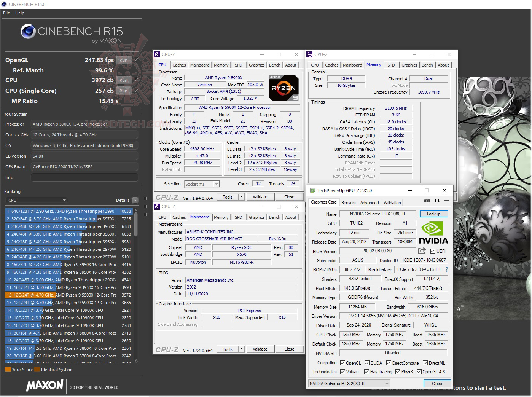Click the BIOS version share icon
Viewport: 532px width, 397px height.
pos(421,251)
